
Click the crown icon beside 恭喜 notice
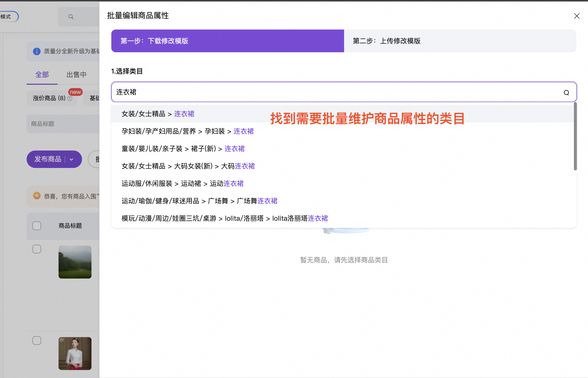click(37, 196)
